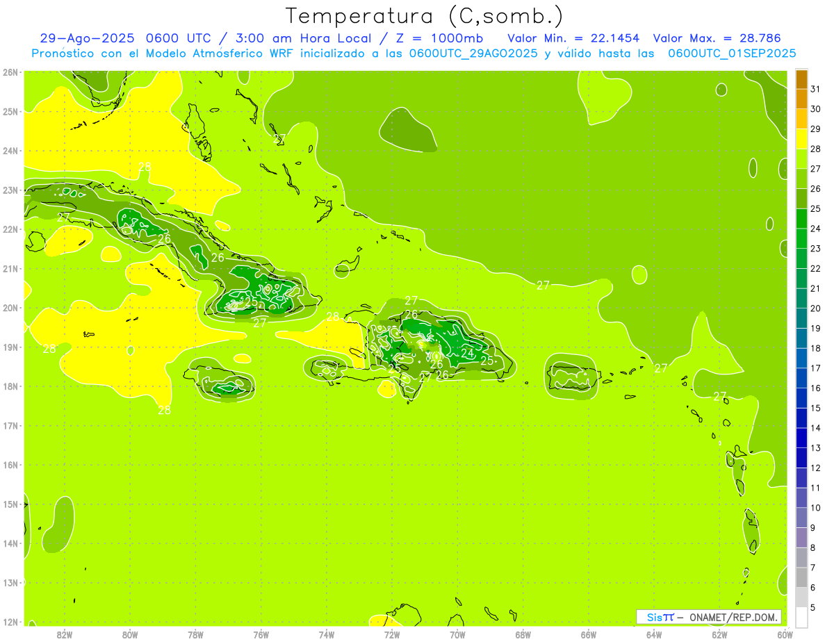Click the '68W' longitude axis label
Viewport: 834px width, 644px height.
(523, 634)
